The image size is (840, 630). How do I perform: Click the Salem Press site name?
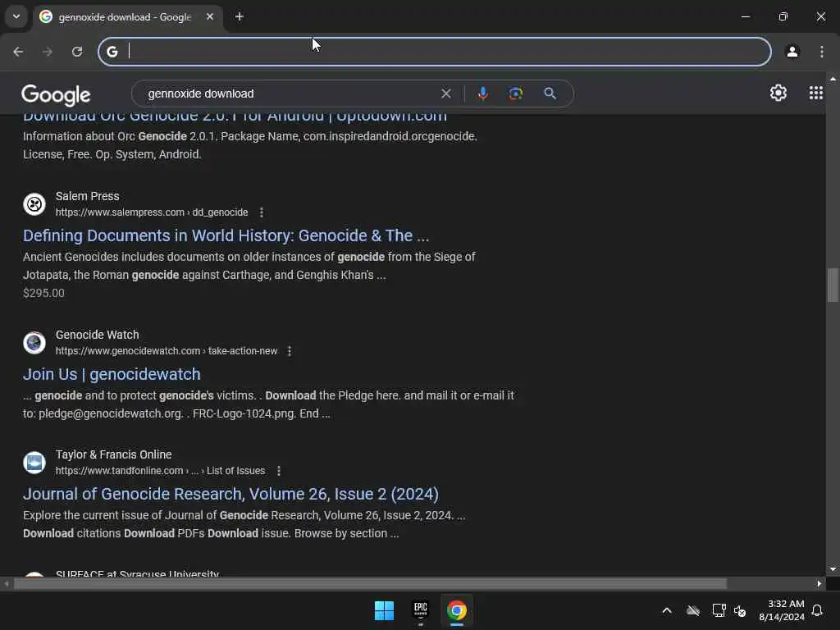[87, 196]
